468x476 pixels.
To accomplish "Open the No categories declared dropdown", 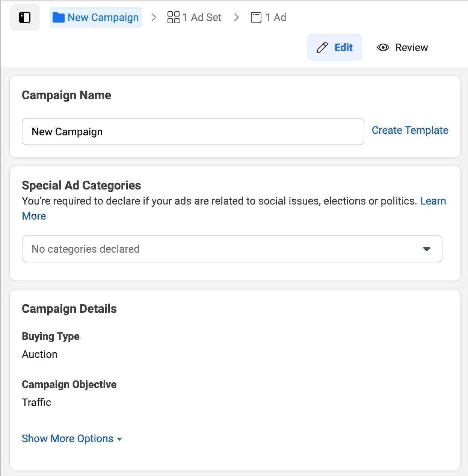I will click(x=225, y=249).
